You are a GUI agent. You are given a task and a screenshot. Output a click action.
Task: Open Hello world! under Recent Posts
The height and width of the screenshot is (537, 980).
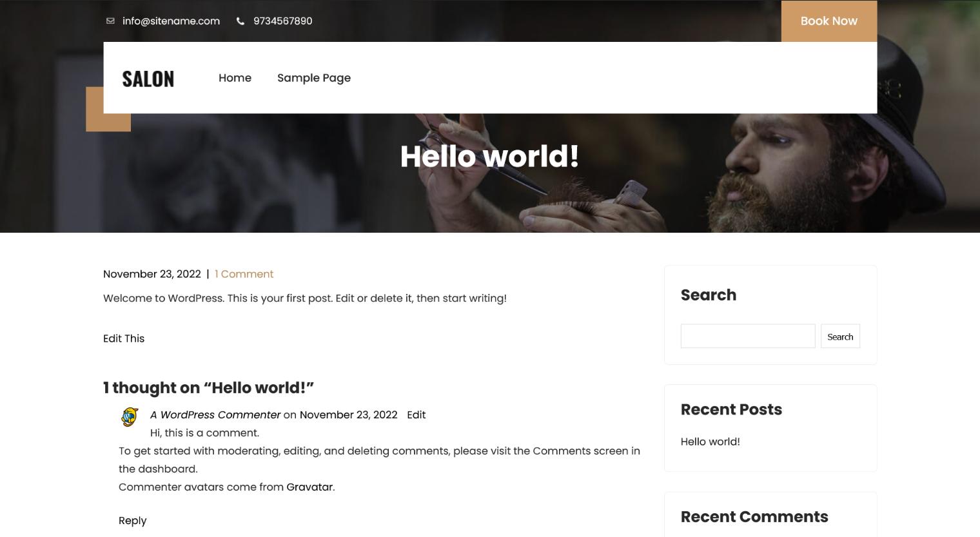click(710, 442)
